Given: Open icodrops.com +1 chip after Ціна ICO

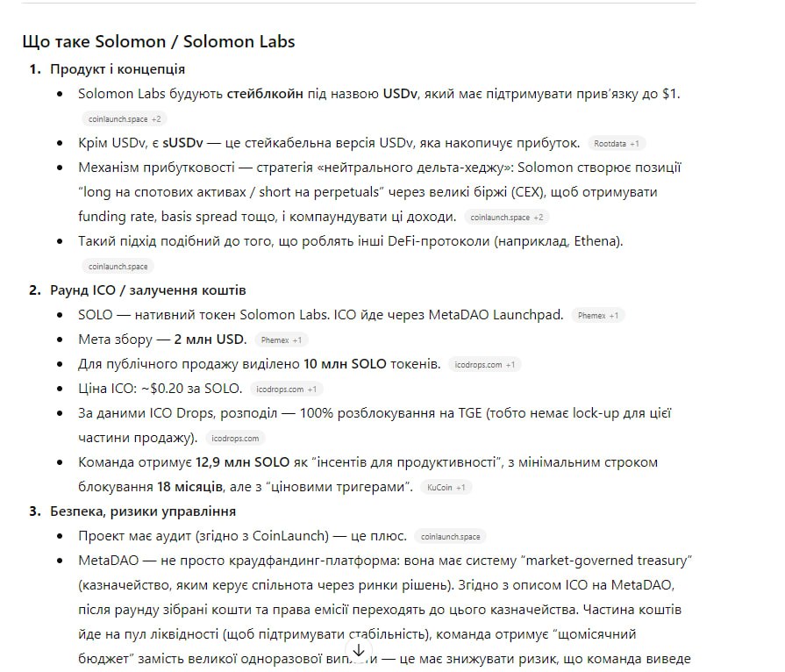Looking at the screenshot, I should pyautogui.click(x=286, y=390).
